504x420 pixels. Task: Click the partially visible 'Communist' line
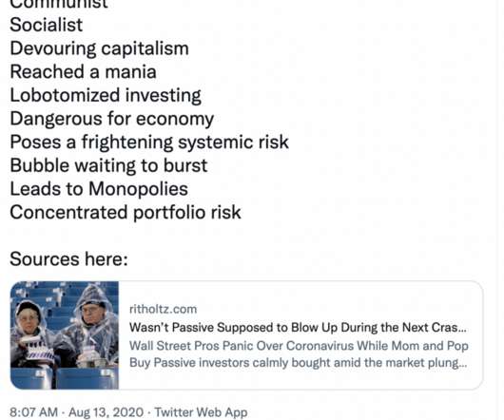pos(59,4)
